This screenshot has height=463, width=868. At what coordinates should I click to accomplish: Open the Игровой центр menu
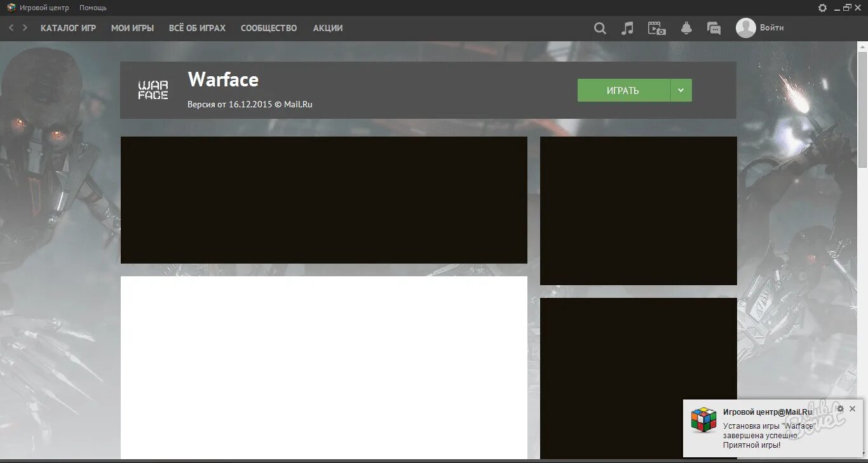point(44,8)
